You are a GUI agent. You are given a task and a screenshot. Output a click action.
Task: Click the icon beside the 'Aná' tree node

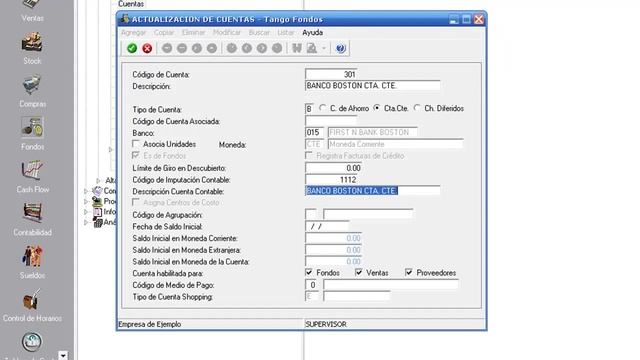point(97,222)
